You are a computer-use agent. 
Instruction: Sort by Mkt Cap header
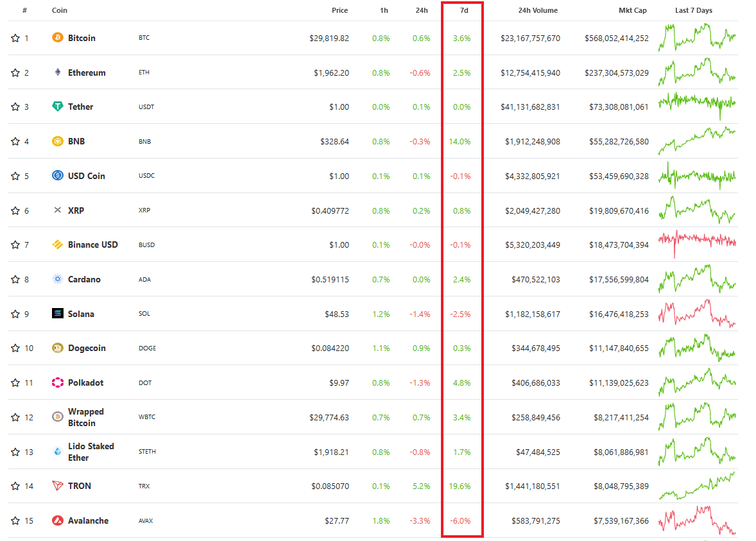pos(633,10)
